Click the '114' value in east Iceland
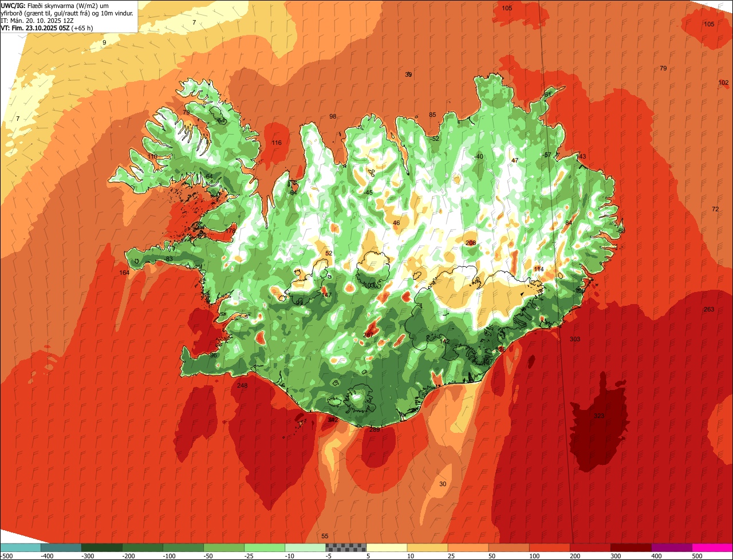733x560 pixels. click(x=539, y=270)
